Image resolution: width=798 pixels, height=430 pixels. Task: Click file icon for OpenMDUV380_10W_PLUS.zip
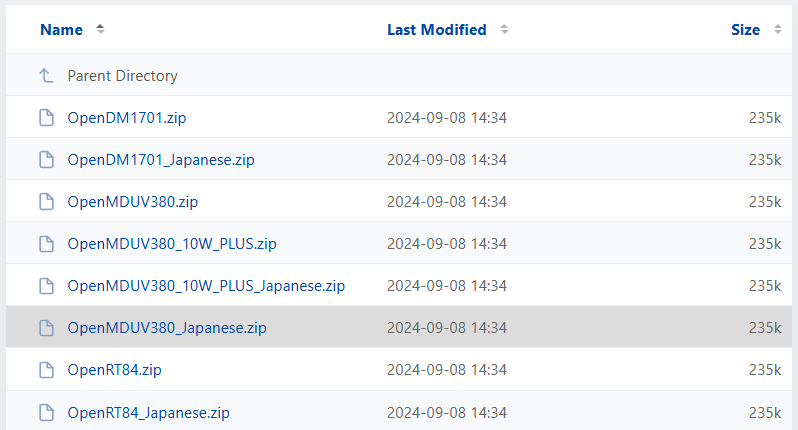[46, 244]
